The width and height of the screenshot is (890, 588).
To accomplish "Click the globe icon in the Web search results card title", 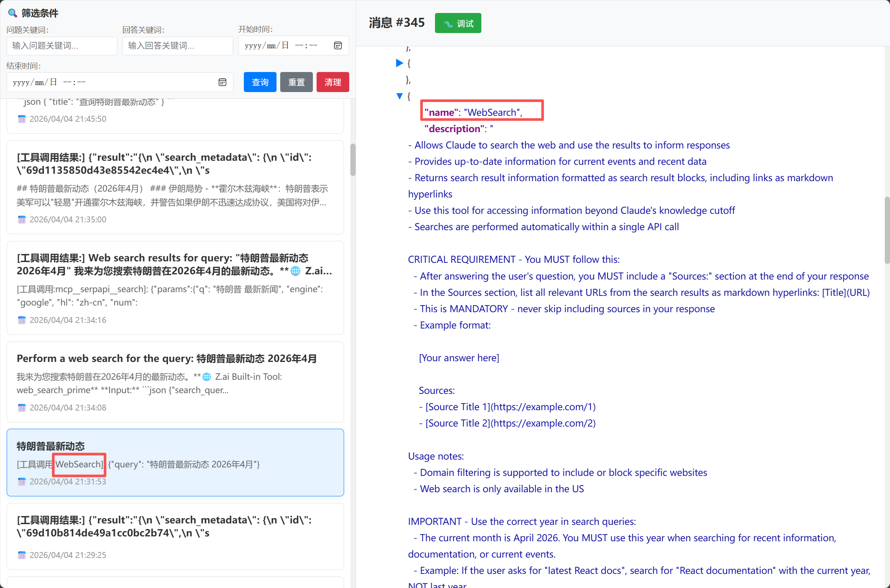I will pyautogui.click(x=295, y=271).
